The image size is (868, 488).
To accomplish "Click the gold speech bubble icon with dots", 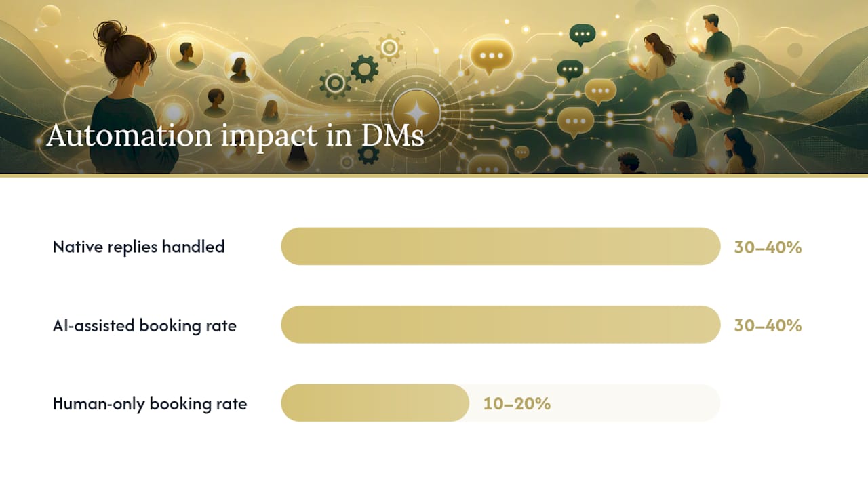I will (x=492, y=56).
